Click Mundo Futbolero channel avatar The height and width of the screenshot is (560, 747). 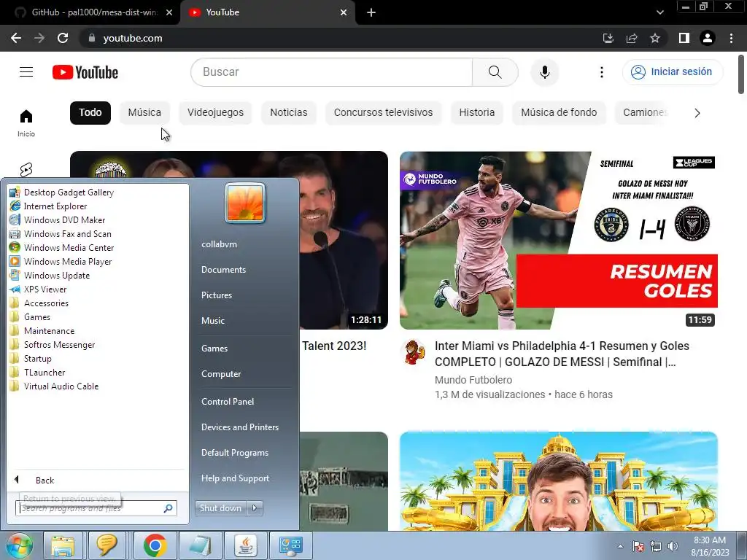pyautogui.click(x=413, y=352)
